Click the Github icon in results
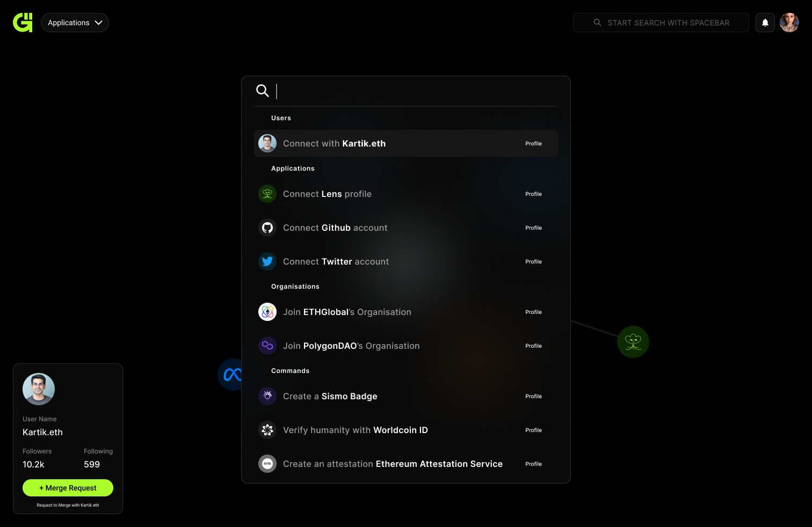 [x=267, y=228]
